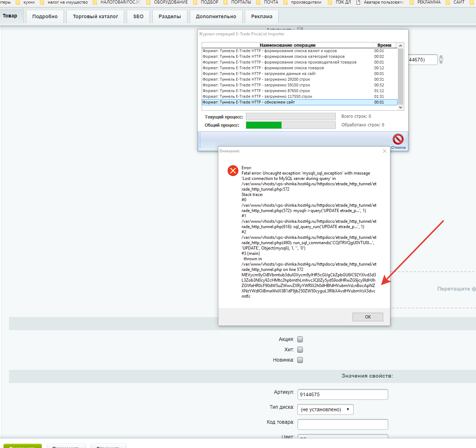Toggle the Новинка checkbox

300,360
